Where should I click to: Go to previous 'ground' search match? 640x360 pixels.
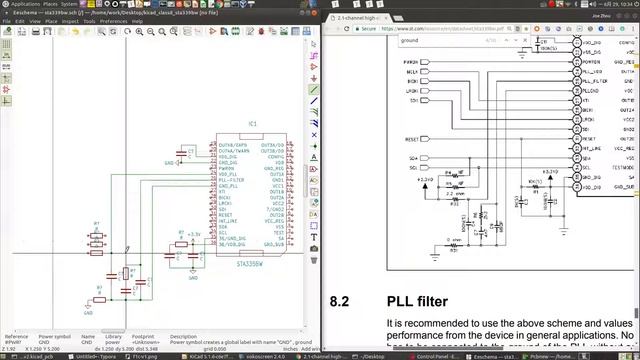pos(506,40)
